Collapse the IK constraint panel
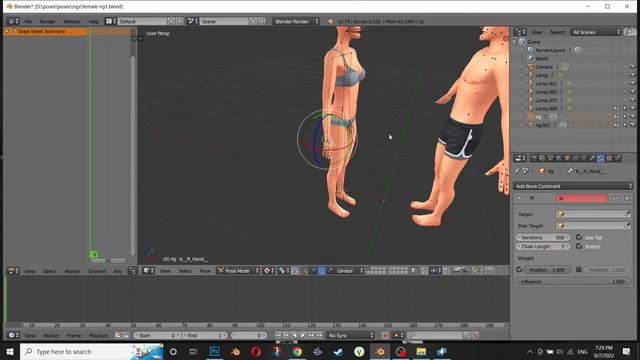This screenshot has height=360, width=640. pos(519,198)
